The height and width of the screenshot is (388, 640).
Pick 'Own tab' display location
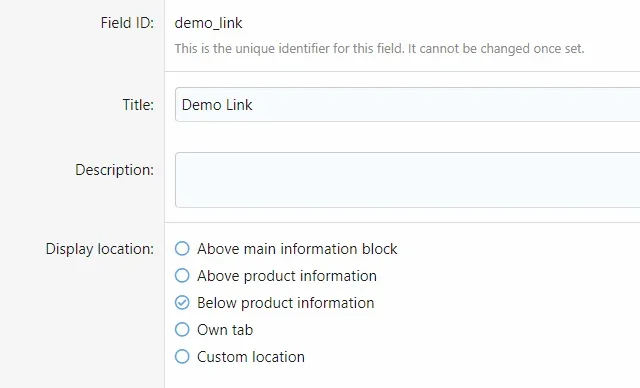[x=182, y=329]
